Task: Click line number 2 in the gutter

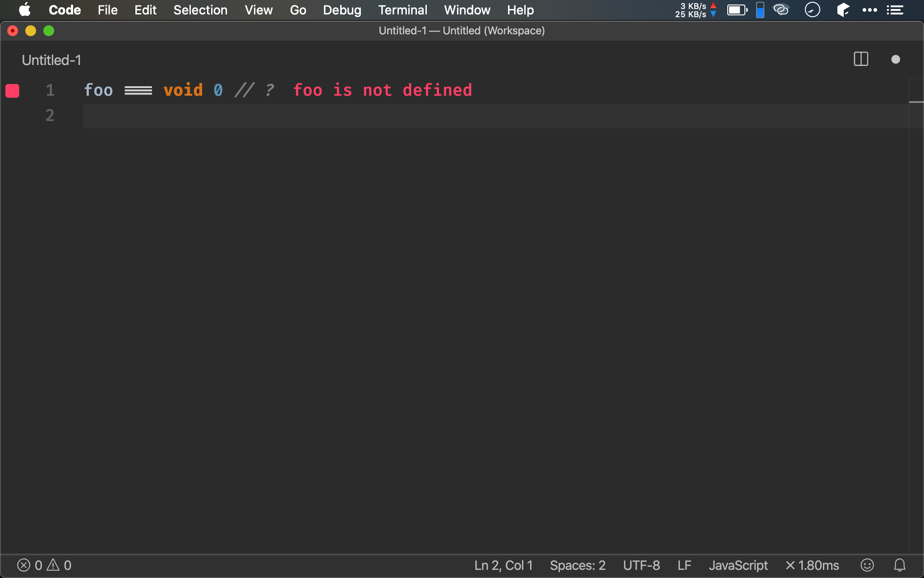Action: [50, 116]
